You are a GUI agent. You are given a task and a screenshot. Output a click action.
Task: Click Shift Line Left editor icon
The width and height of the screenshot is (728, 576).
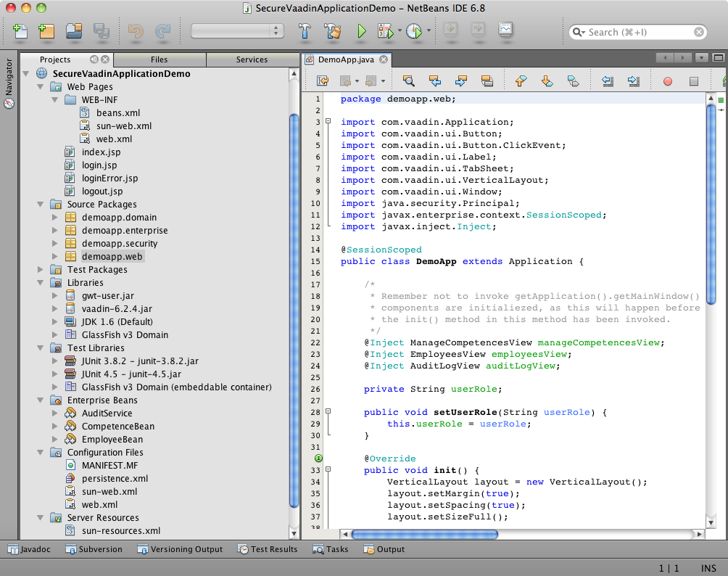(x=608, y=81)
